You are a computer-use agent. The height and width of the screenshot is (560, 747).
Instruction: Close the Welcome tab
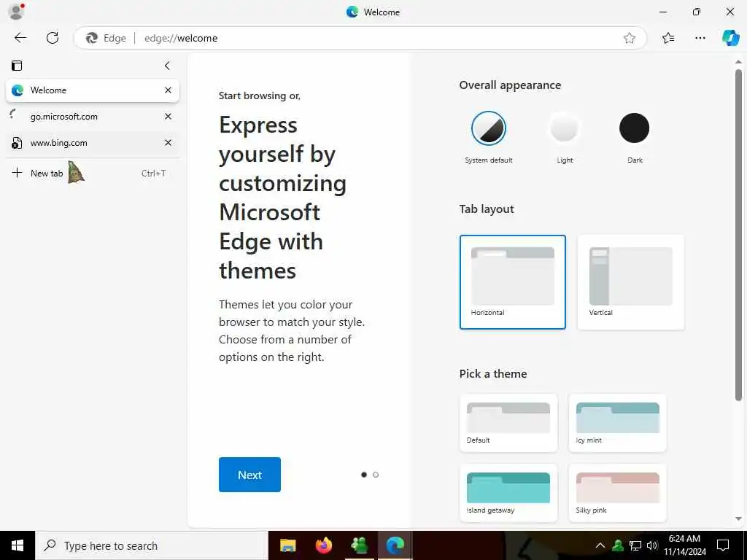pos(169,90)
